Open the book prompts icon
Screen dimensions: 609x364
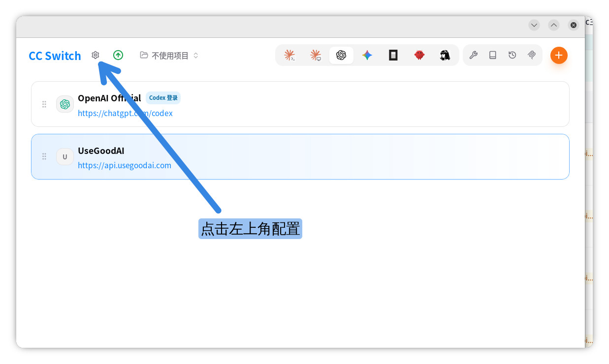coord(493,55)
